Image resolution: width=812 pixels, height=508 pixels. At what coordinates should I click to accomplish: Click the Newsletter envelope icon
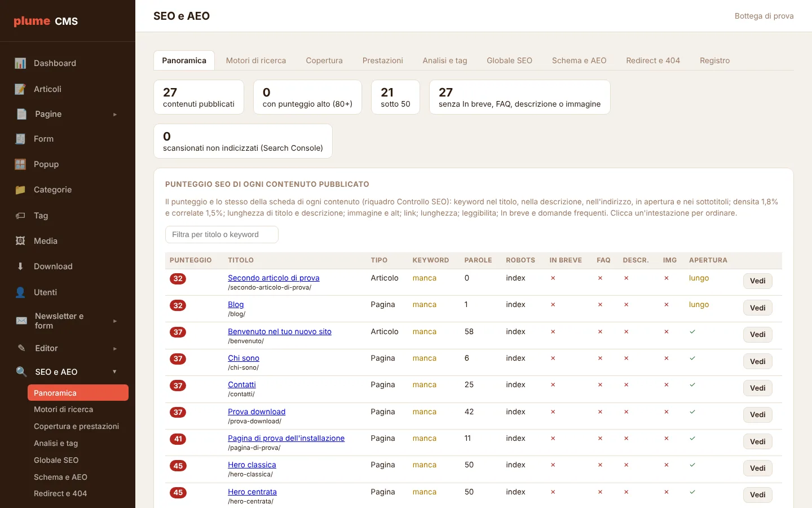[x=21, y=321]
